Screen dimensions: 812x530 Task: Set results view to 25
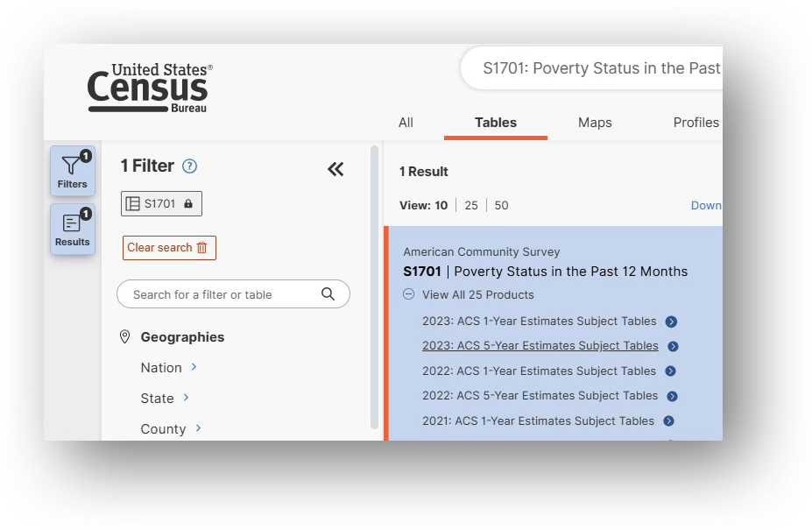pos(471,205)
